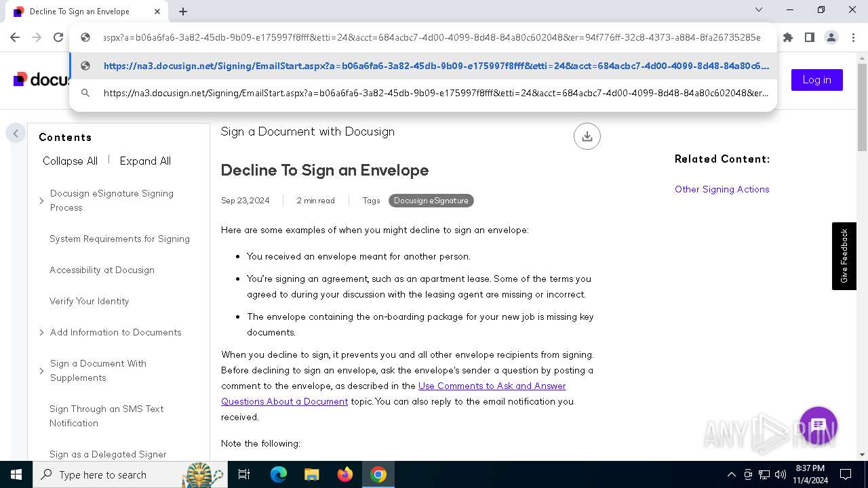Open System Requirements for Signing topic
The width and height of the screenshot is (868, 488).
[119, 239]
